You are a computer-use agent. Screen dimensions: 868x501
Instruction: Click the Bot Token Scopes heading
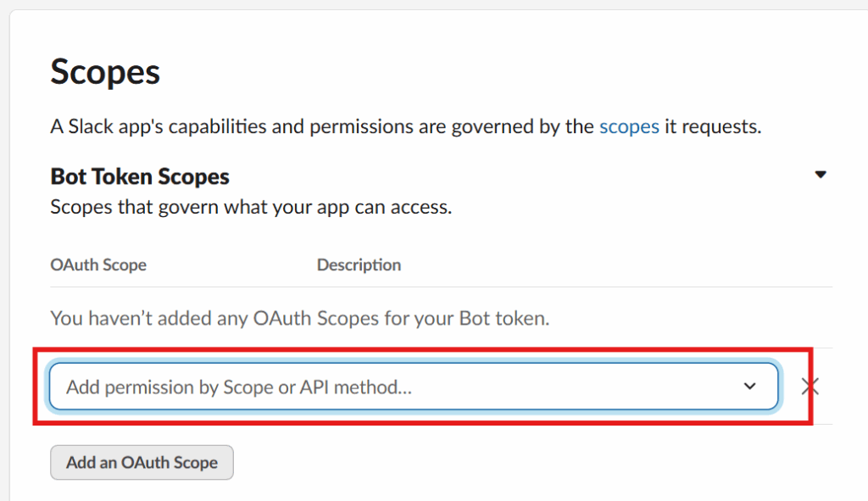pos(140,176)
